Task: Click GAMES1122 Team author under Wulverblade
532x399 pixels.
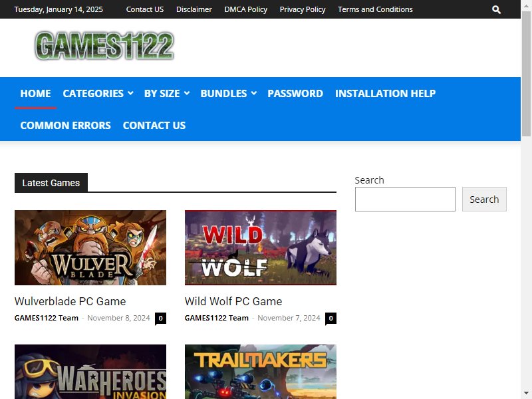Action: (x=47, y=318)
